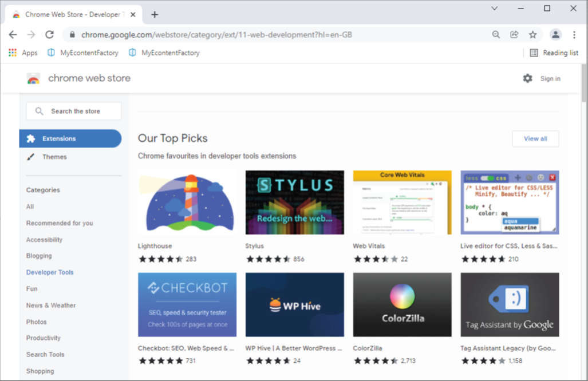Click the Chrome Web Store tab
This screenshot has height=381, width=588.
[73, 15]
